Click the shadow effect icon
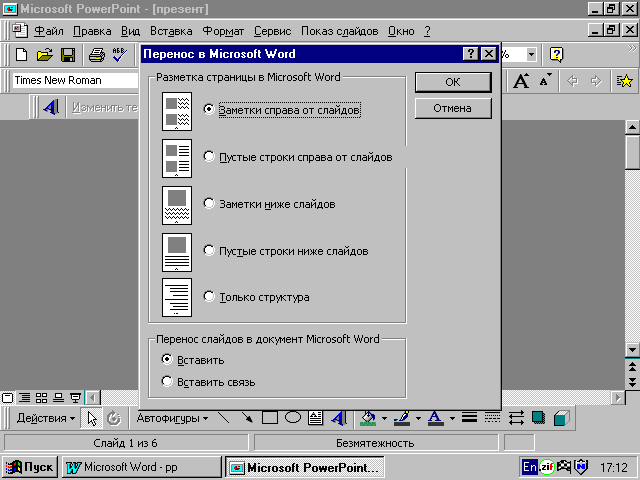Image resolution: width=640 pixels, height=480 pixels. (538, 418)
